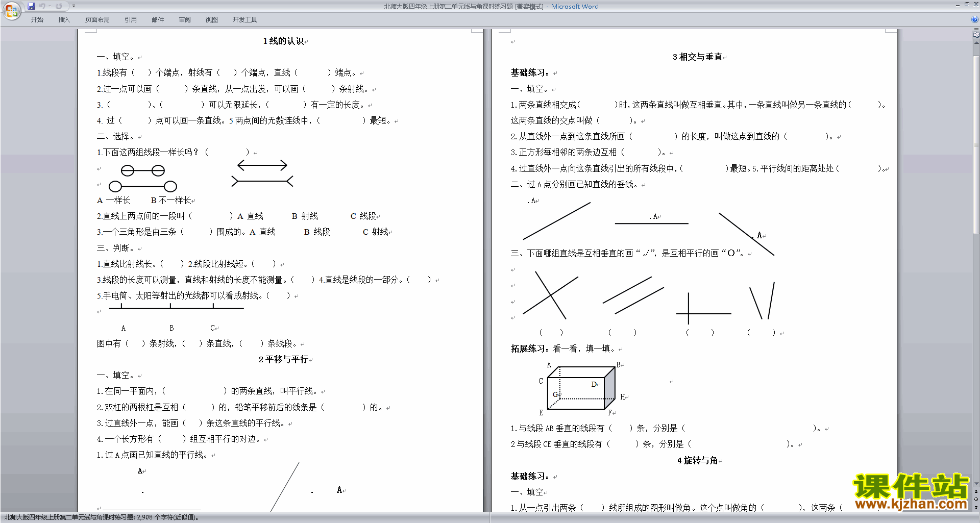
Task: Switch to the 页面布局 tab
Action: (x=97, y=20)
